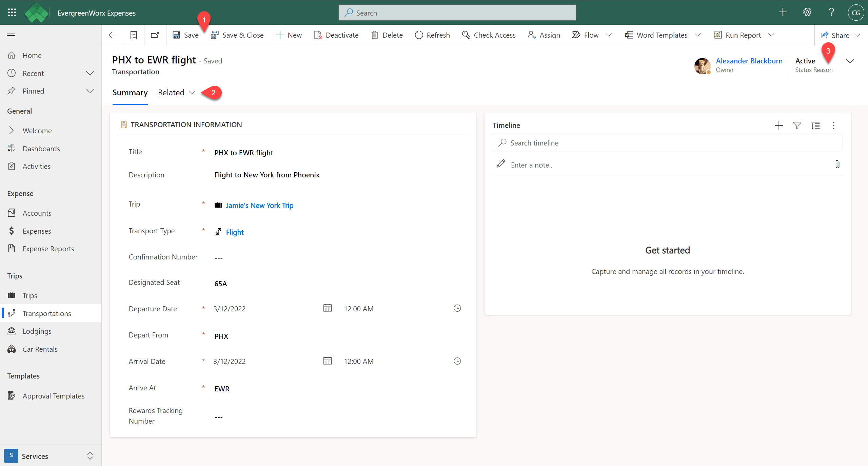The image size is (868, 466).
Task: Expand the Recent navigation group
Action: pyautogui.click(x=90, y=73)
